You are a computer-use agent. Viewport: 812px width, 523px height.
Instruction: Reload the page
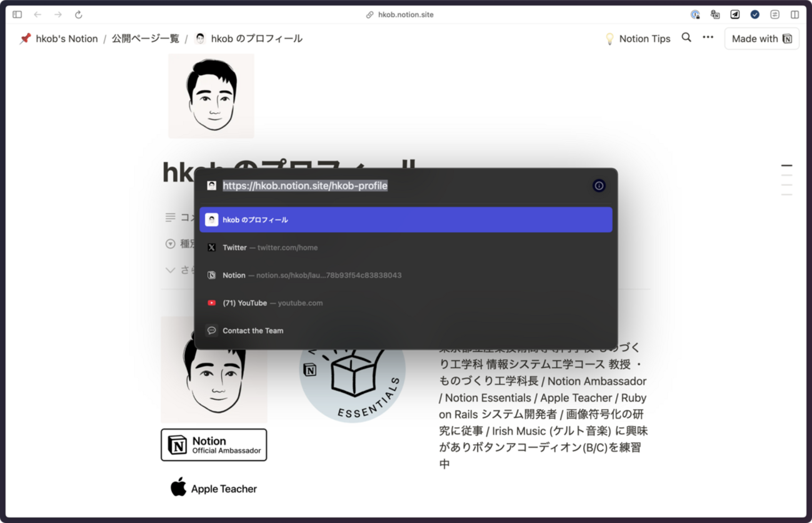[x=79, y=14]
